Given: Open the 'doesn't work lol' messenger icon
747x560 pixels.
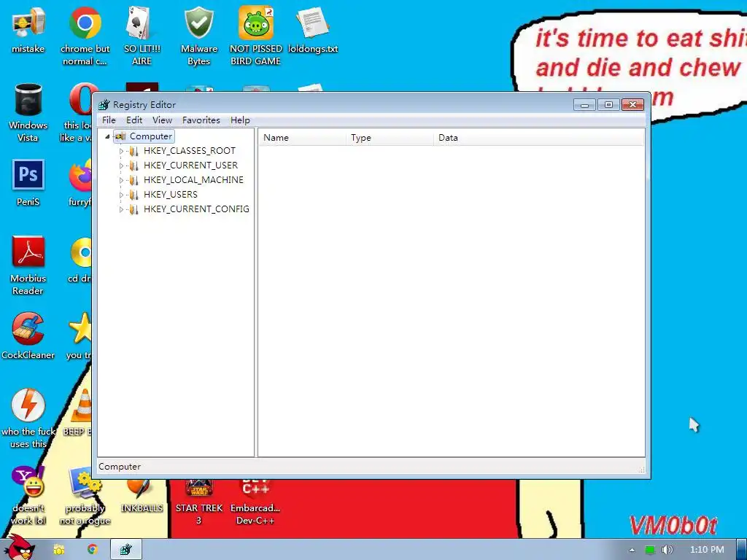Looking at the screenshot, I should pyautogui.click(x=28, y=495).
